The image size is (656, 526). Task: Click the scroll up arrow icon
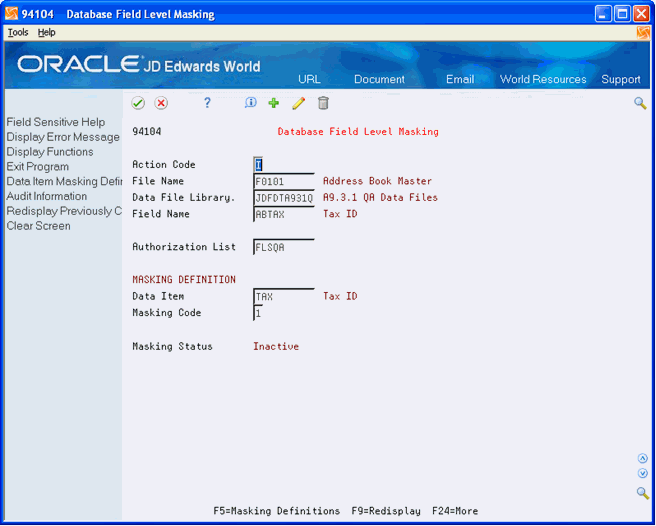click(x=643, y=459)
